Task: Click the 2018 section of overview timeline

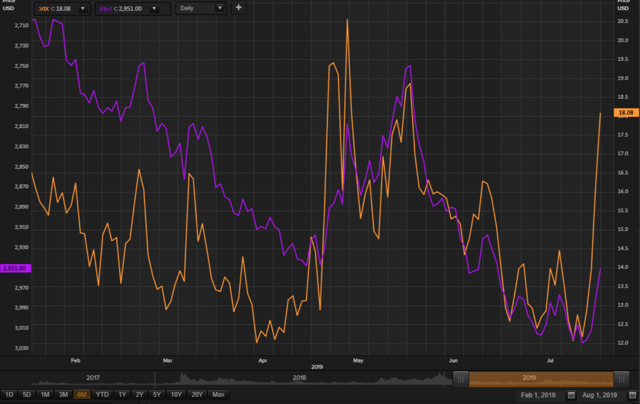Action: (x=299, y=378)
